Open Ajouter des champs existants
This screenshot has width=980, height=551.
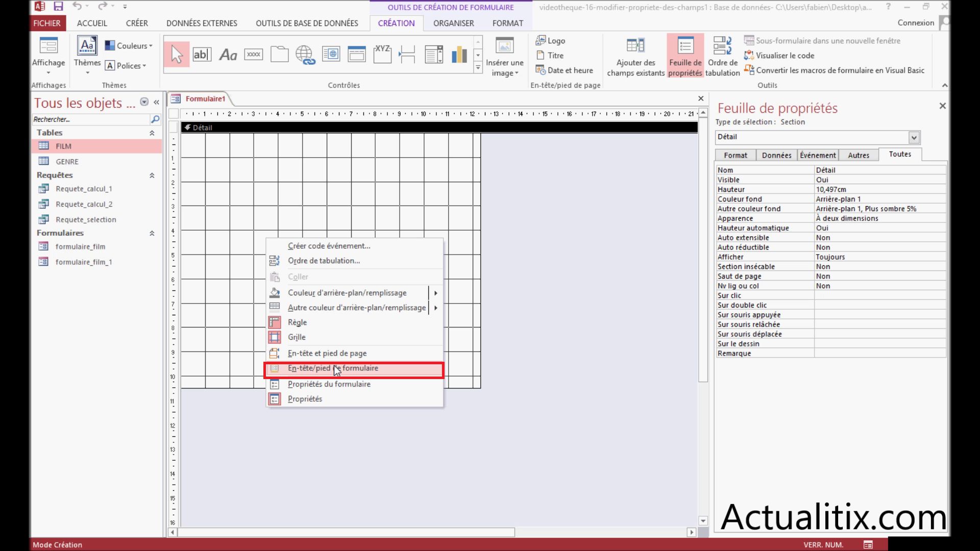tap(635, 57)
